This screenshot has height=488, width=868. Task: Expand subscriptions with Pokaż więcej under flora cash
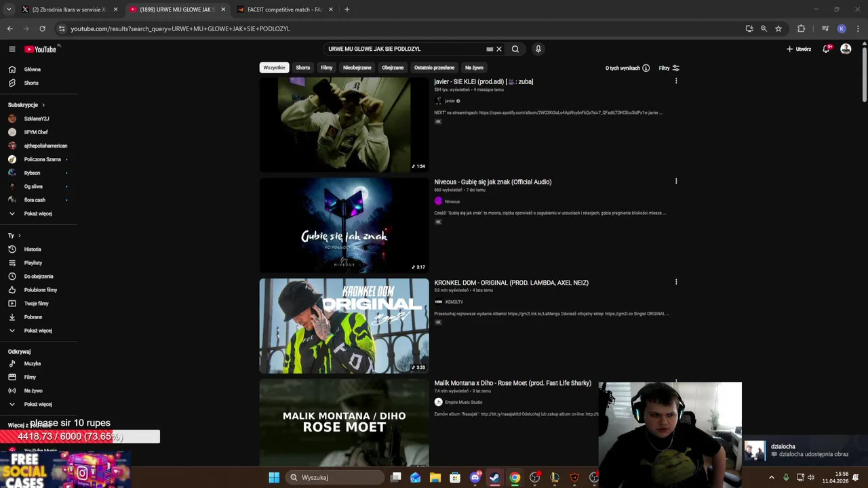(38, 213)
